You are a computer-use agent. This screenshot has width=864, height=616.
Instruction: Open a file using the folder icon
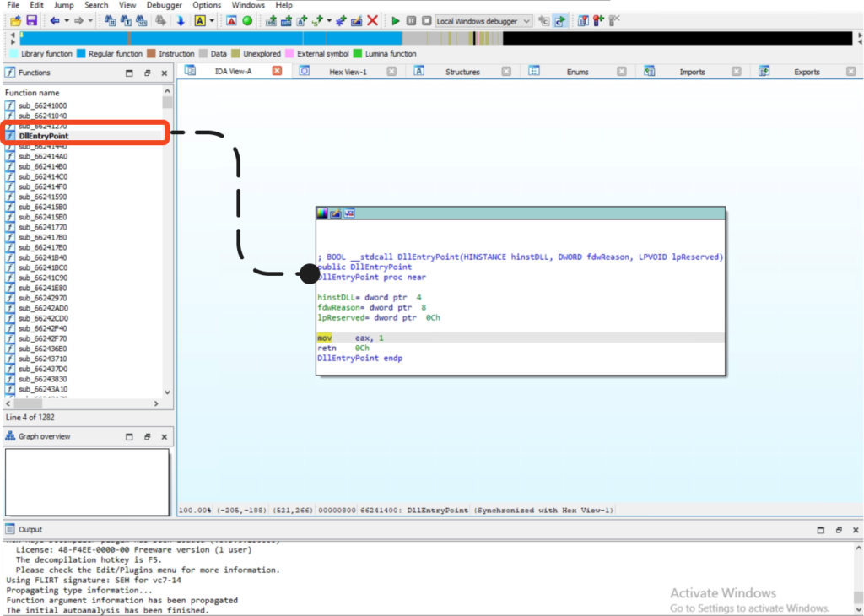(x=17, y=20)
